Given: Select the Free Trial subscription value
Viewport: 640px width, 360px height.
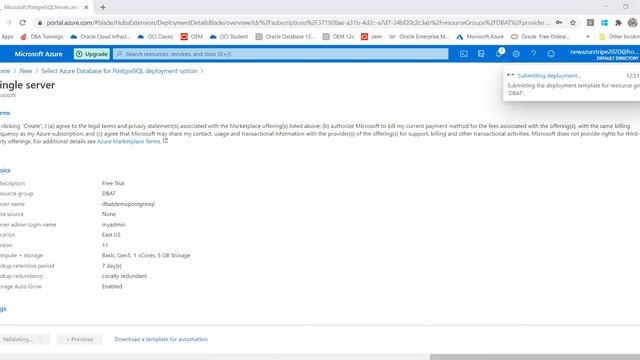Looking at the screenshot, I should 113,183.
